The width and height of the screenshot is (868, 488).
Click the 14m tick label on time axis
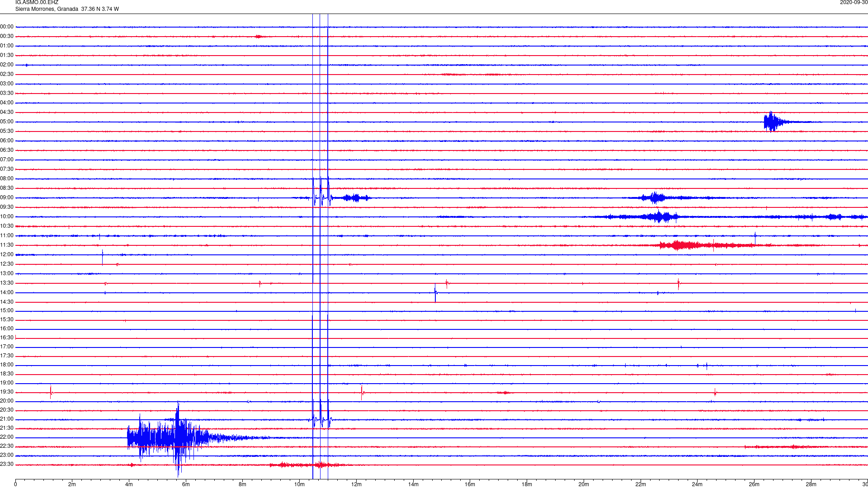tap(413, 484)
